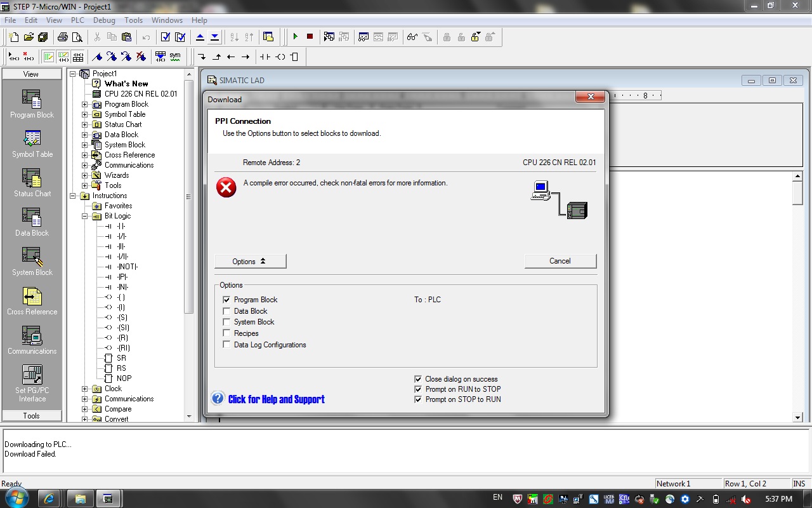Click LAD editor vertical scrollbar thumb

[798, 193]
